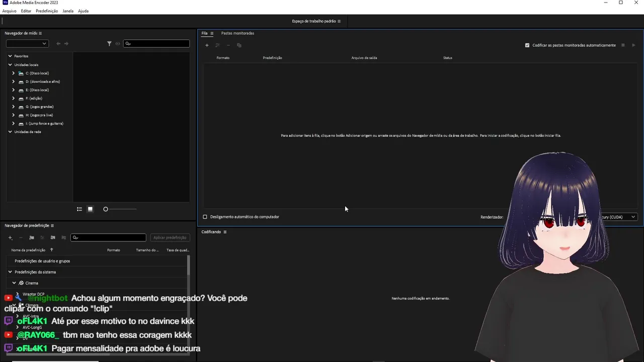Adjust the thumbnail zoom slider handle
Viewport: 644px width, 362px height.
(106, 209)
